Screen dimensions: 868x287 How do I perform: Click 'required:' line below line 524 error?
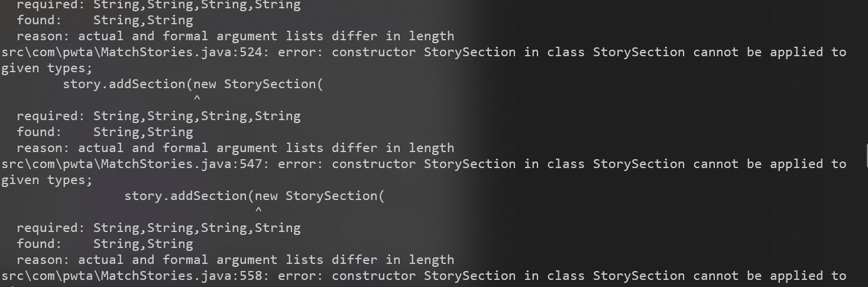click(x=158, y=116)
